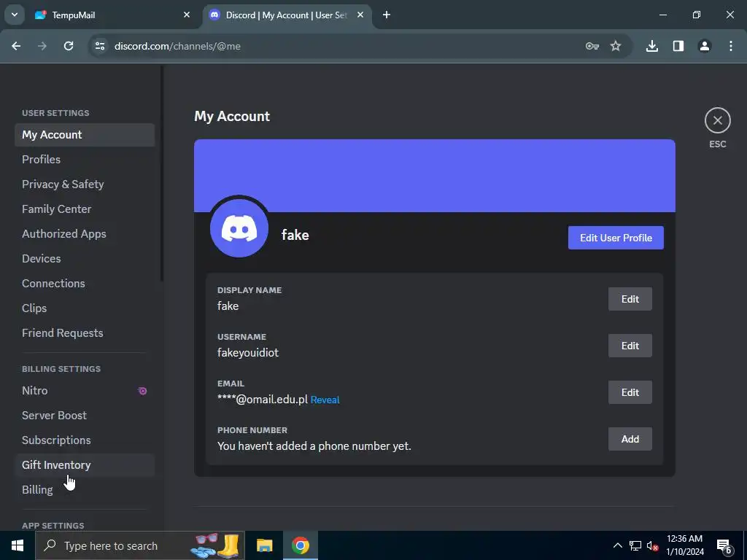Click the '****@omail.edu.pl' email text
747x560 pixels.
263,400
